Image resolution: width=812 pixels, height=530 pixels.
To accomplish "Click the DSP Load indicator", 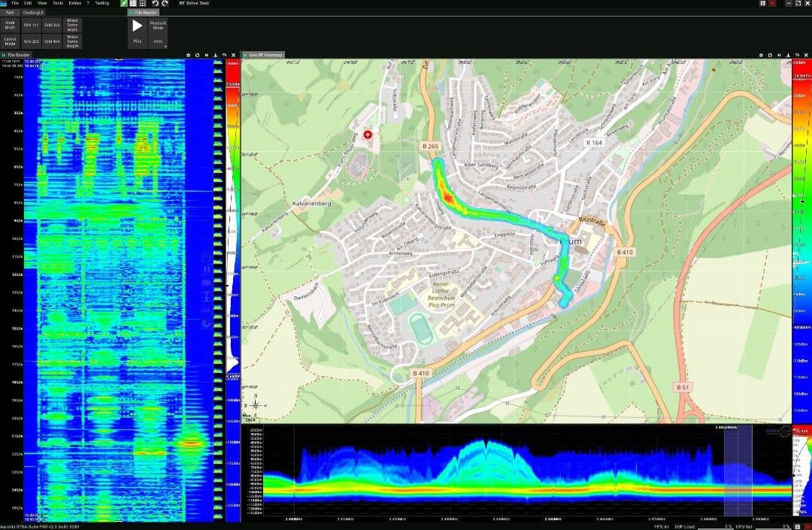I will point(703,526).
